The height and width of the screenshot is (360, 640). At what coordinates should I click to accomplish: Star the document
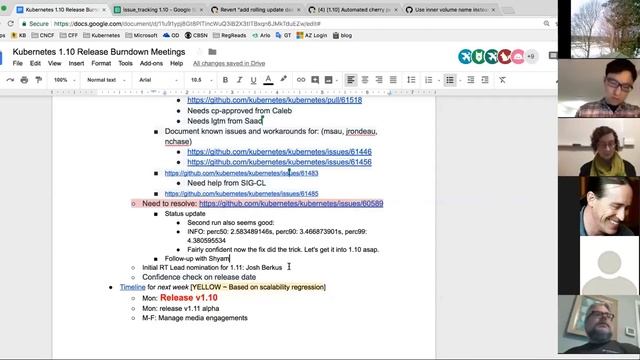(200, 52)
